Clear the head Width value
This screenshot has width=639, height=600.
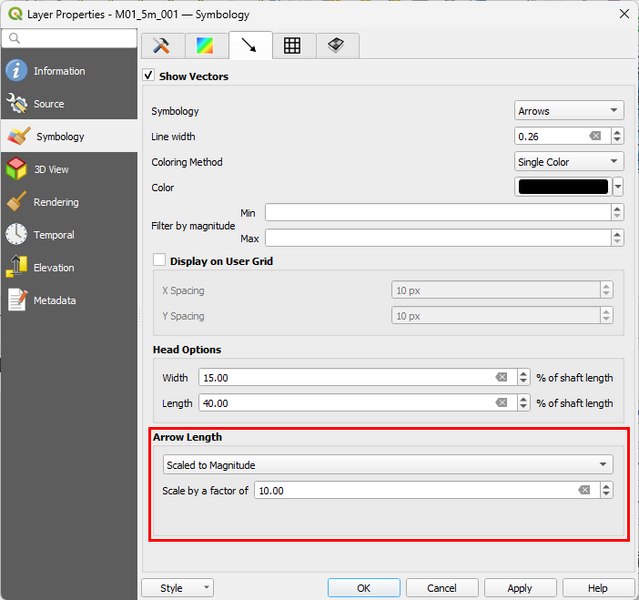[502, 377]
